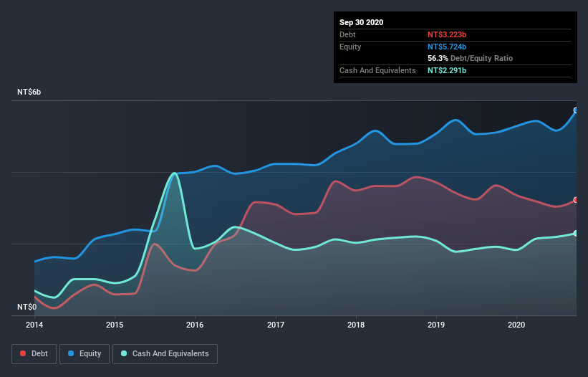
Task: Click the blue dot in Equity legend
Action: tap(71, 353)
